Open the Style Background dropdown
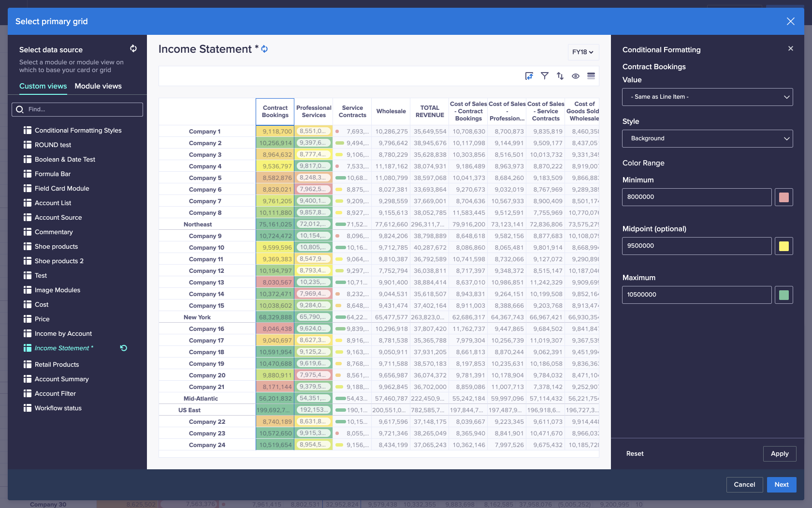The height and width of the screenshot is (508, 812). (x=708, y=138)
